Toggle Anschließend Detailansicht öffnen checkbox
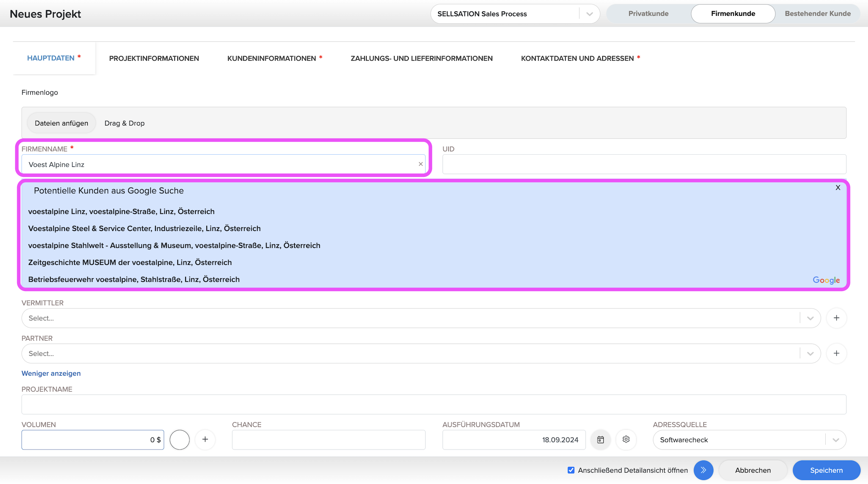The height and width of the screenshot is (484, 868). click(x=571, y=470)
